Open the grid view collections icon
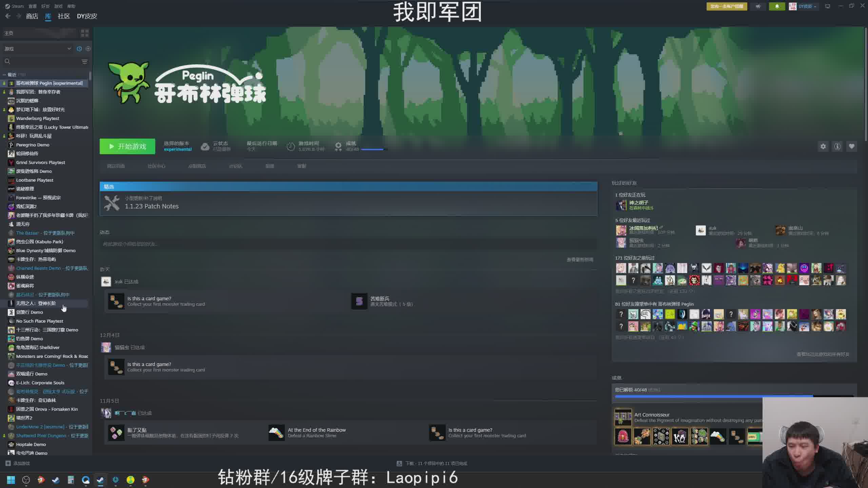The height and width of the screenshot is (488, 868). click(84, 33)
